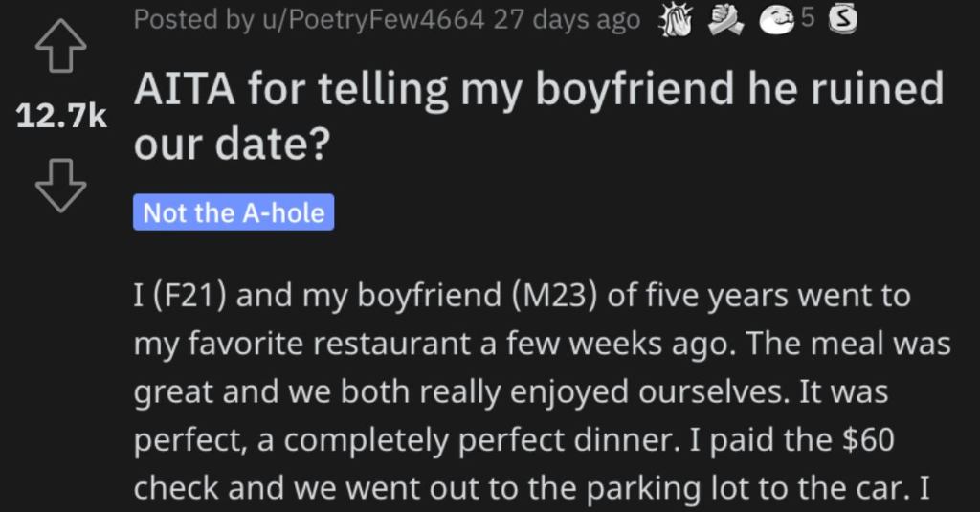
Task: Click the 27 days ago timestamp
Action: pos(567,20)
